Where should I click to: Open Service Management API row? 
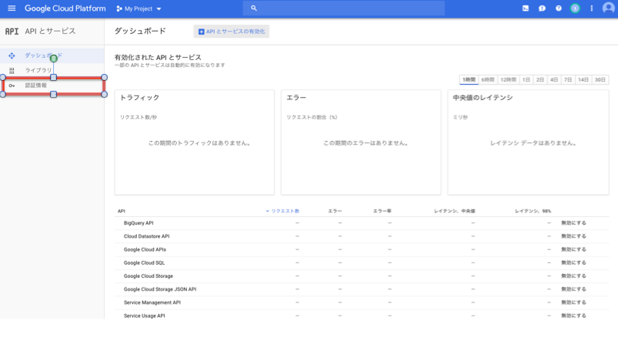click(152, 302)
